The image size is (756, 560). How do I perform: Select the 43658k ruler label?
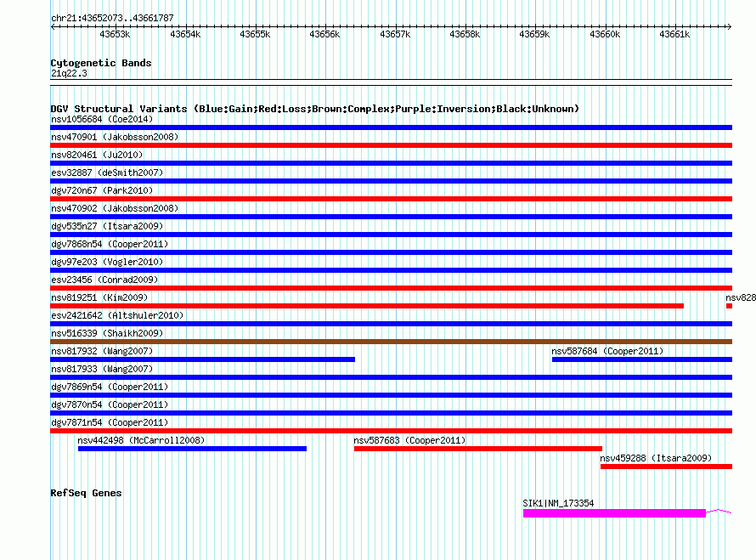[x=465, y=35]
